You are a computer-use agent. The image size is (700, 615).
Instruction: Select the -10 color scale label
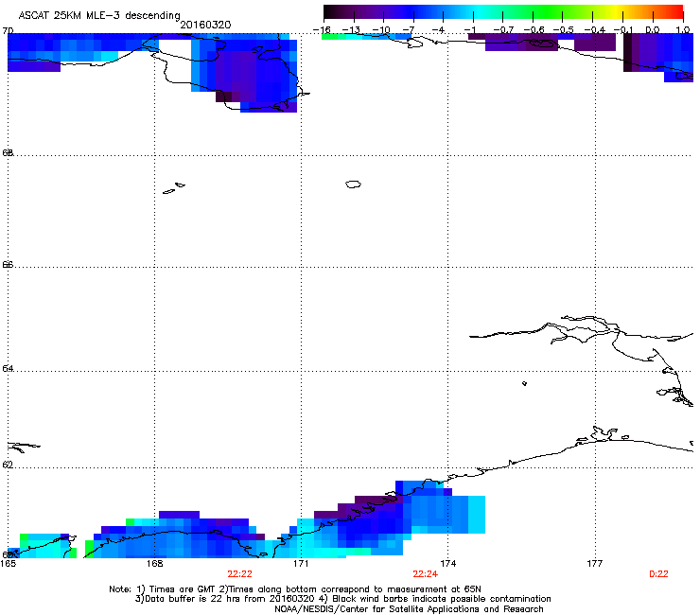click(x=381, y=30)
